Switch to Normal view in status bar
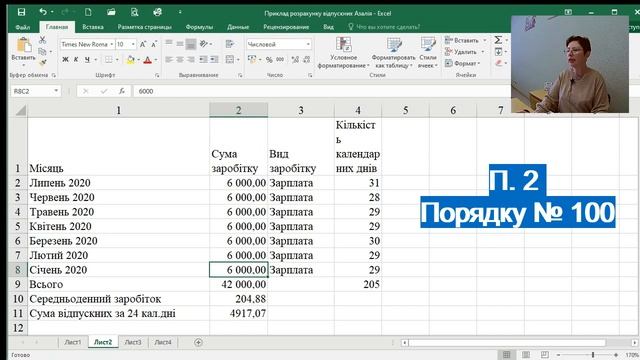This screenshot has width=640, height=360. click(x=507, y=354)
